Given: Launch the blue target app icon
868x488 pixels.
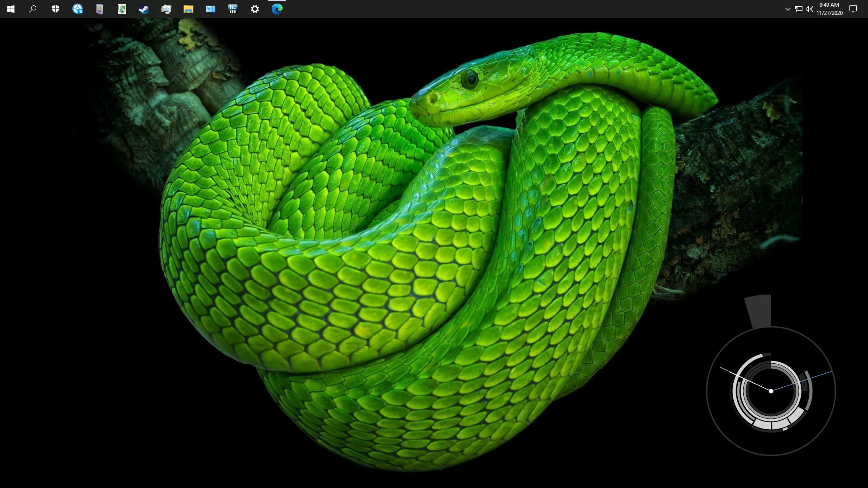Looking at the screenshot, I should pyautogui.click(x=77, y=9).
